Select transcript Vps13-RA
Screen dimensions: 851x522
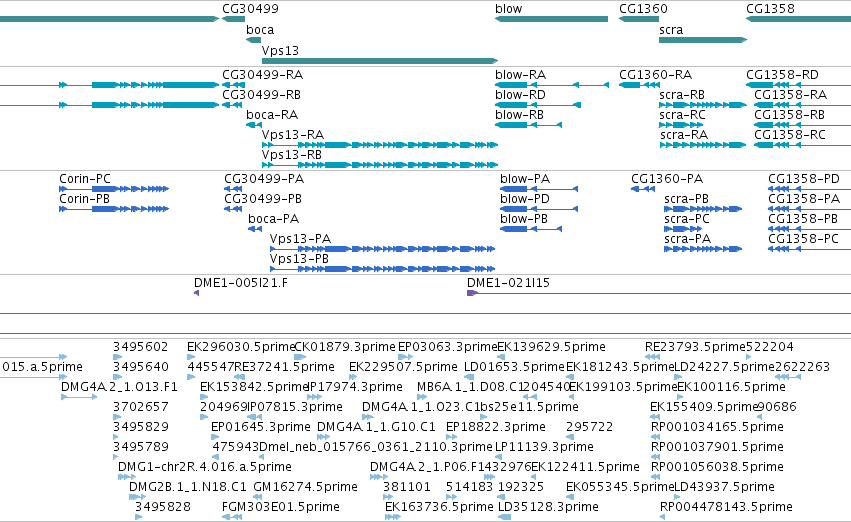click(380, 145)
